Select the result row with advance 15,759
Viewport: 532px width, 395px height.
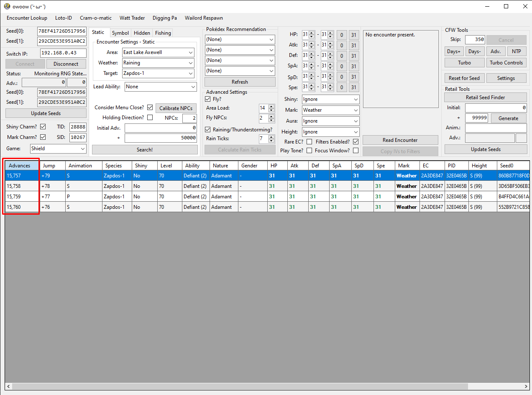click(267, 197)
